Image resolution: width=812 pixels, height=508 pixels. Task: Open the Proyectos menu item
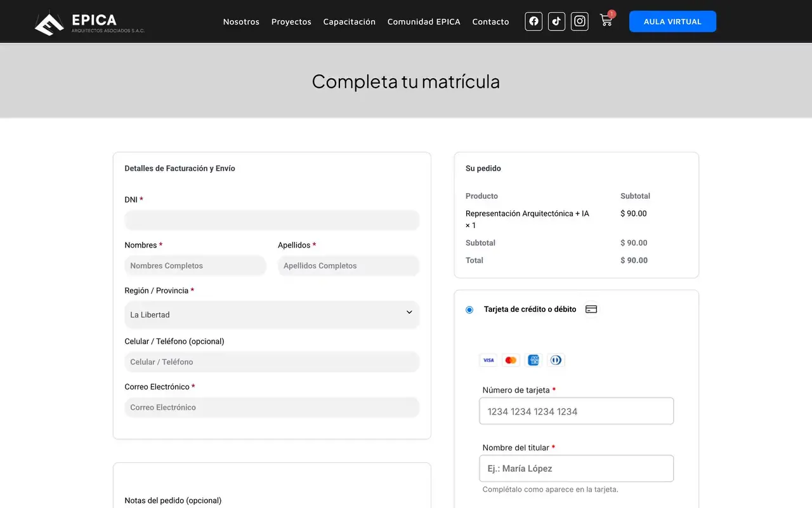tap(291, 22)
